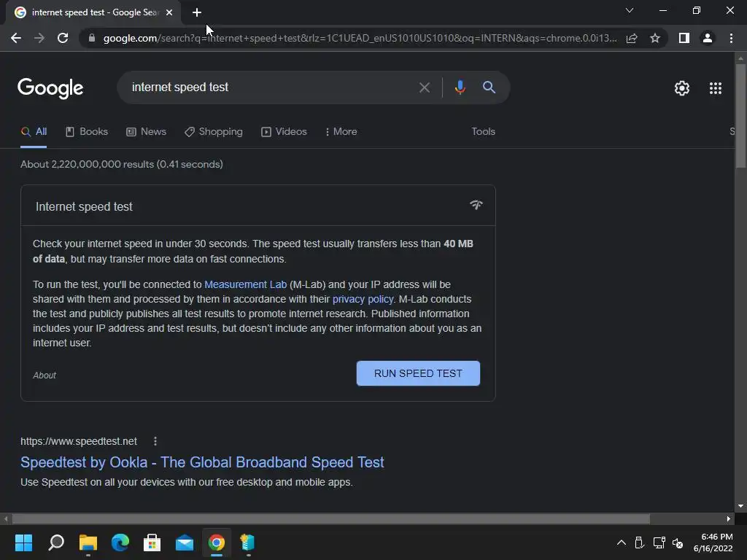Click the USB eject tray icon

click(639, 542)
